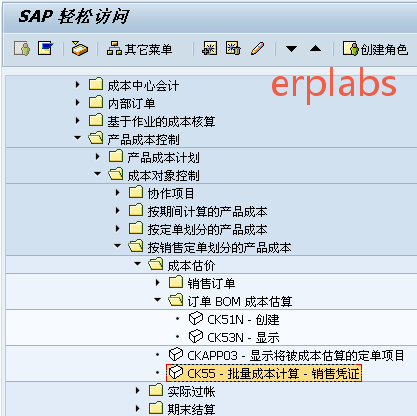Select the '期末结算' tree label

tap(191, 410)
